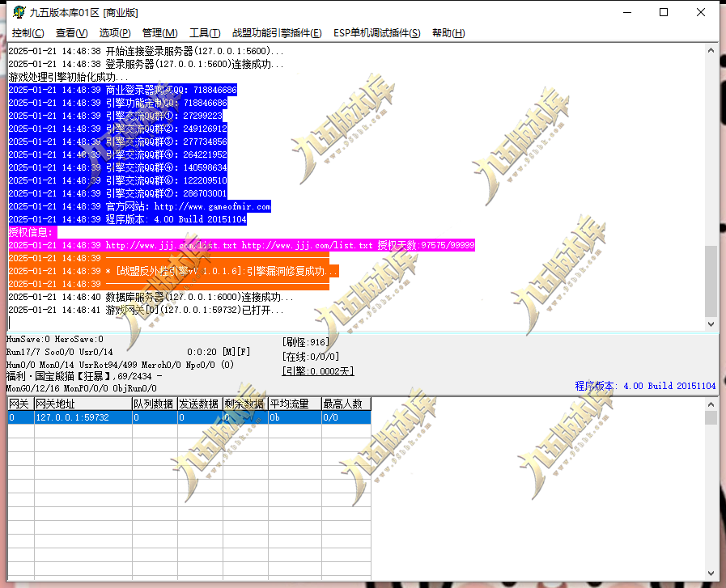Click the 发送数据 column header

pos(200,404)
